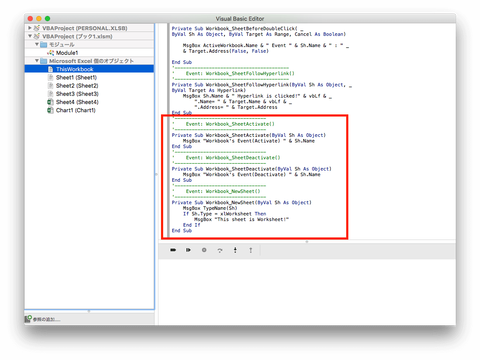Select VBAProject (ブック1.xlsm) label
Image resolution: width=480 pixels, height=360 pixels.
77,36
